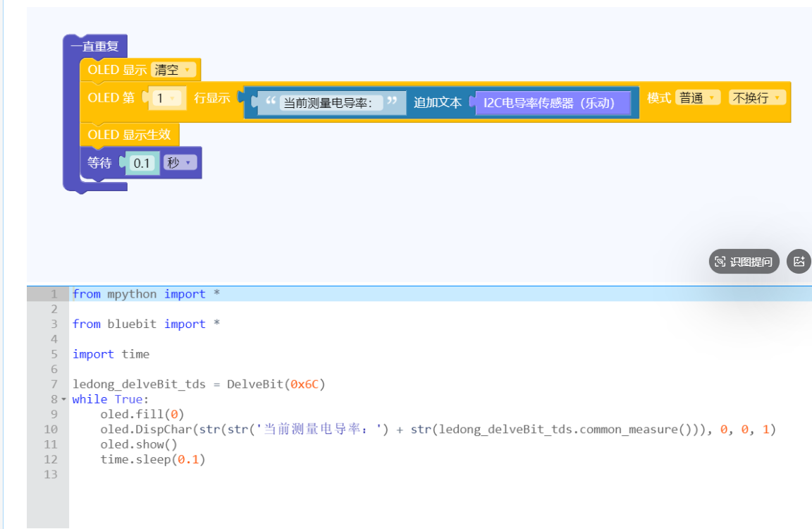Click the oled.fill(0) code line
This screenshot has height=529, width=812.
142,414
